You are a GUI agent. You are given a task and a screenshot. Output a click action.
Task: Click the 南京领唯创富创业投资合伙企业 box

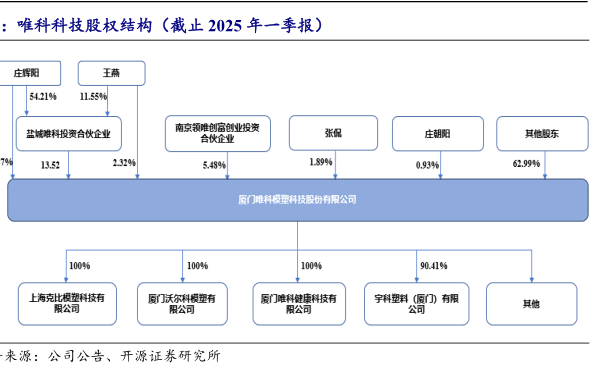click(x=218, y=133)
